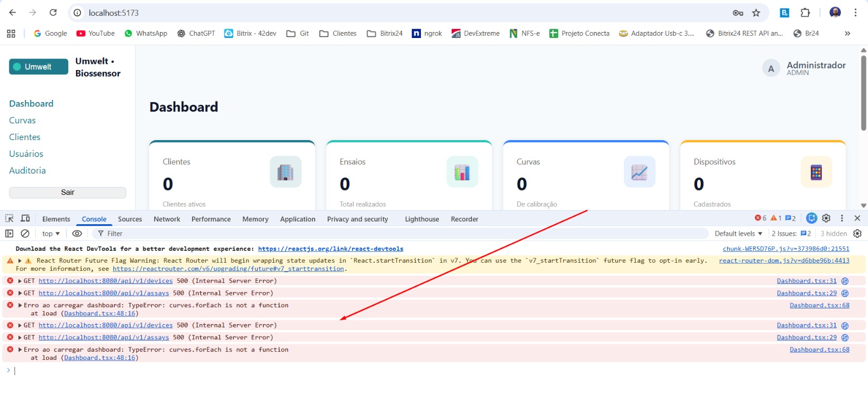Open the Curvas sidebar link
Image resolution: width=868 pixels, height=405 pixels.
point(22,121)
